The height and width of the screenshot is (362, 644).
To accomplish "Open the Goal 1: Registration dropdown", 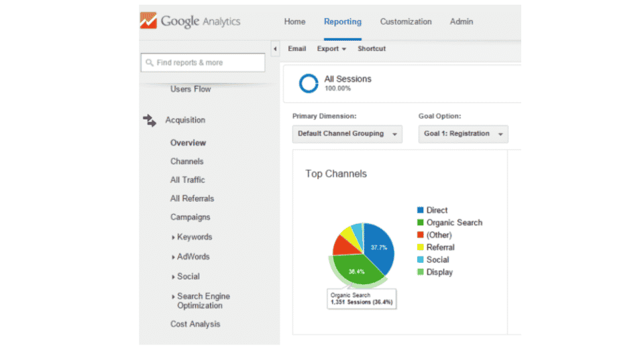I will 463,134.
